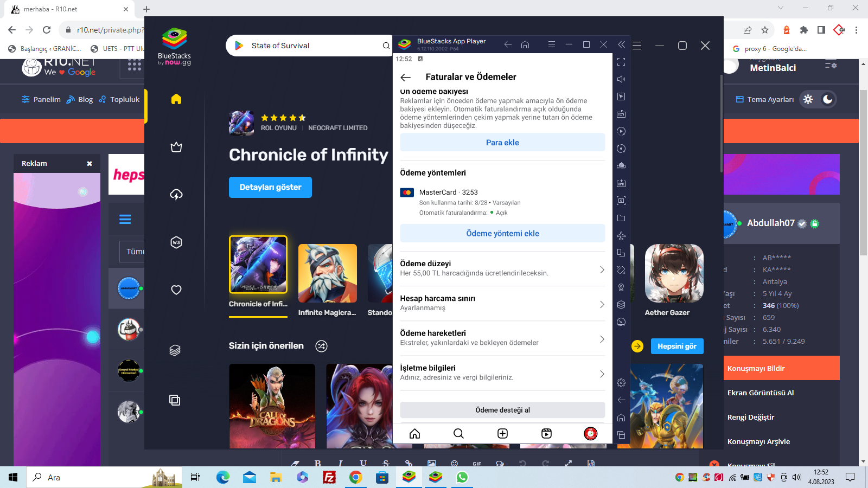
Task: Click the airplane icon in BlueStacks sidebar
Action: point(621,235)
